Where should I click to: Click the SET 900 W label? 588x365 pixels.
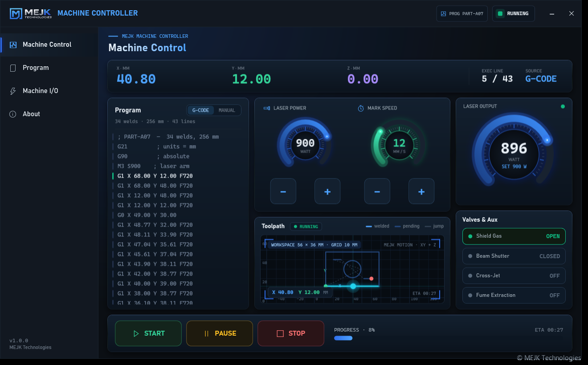[514, 166]
